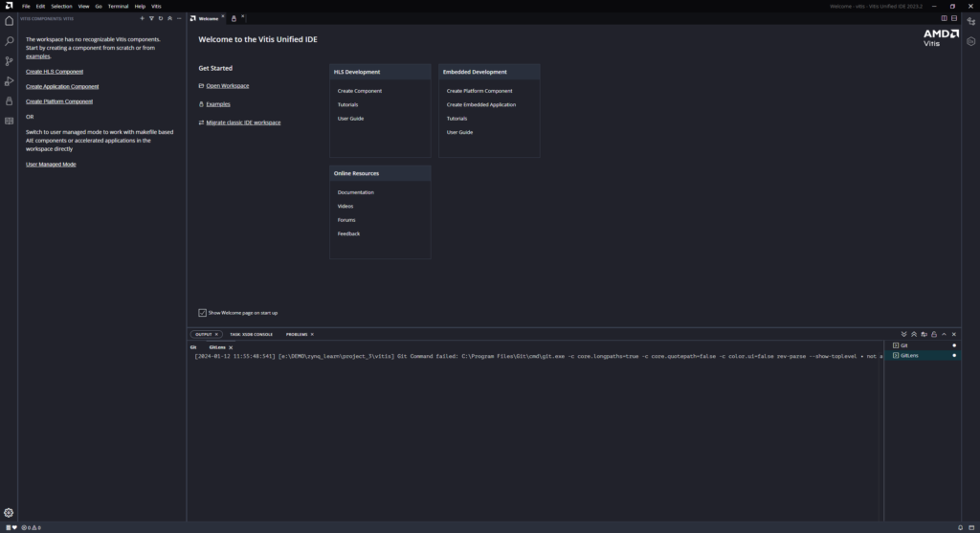The width and height of the screenshot is (980, 533).
Task: Click Open Workspace under Get Started
Action: 228,85
